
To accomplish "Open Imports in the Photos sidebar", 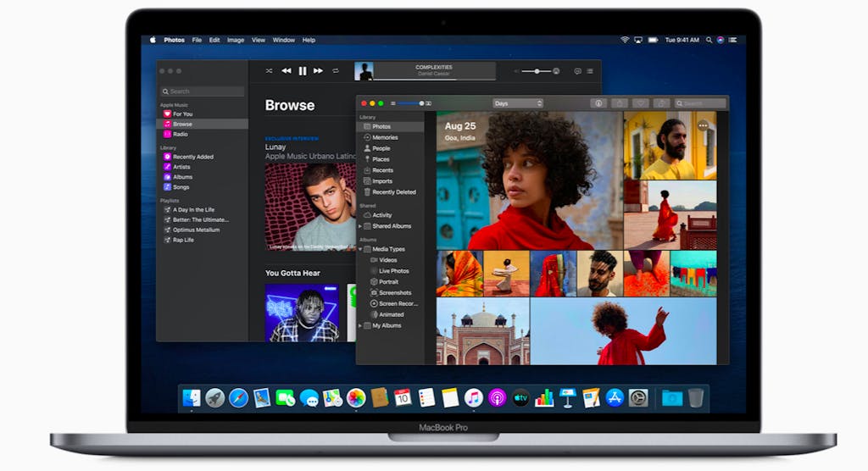I will tap(377, 181).
